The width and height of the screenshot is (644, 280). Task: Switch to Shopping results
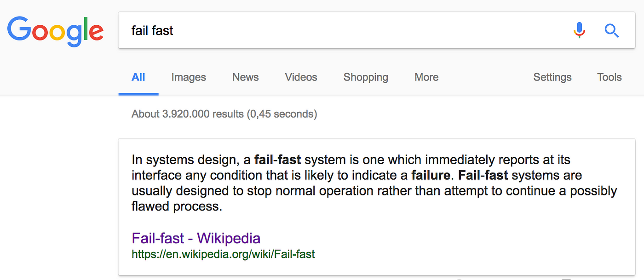[366, 77]
